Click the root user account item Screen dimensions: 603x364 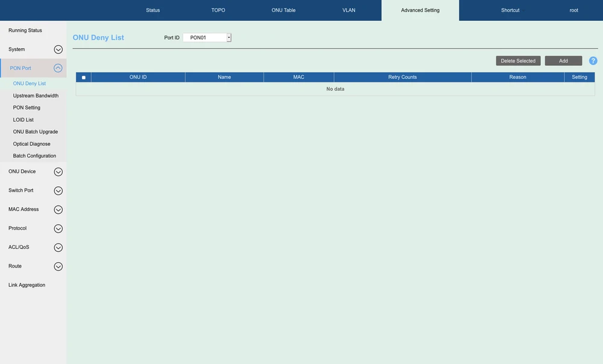click(x=573, y=10)
